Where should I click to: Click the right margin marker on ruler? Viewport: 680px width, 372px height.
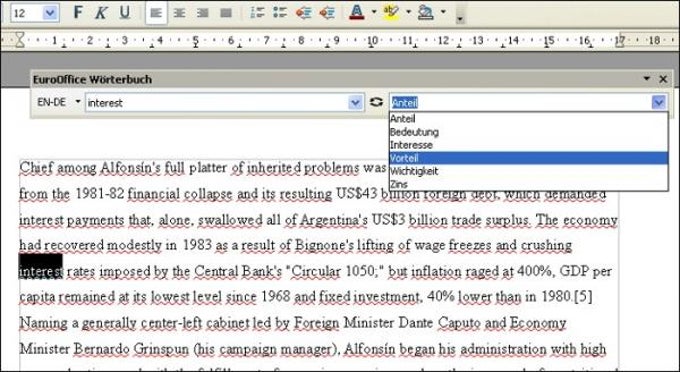pos(620,40)
